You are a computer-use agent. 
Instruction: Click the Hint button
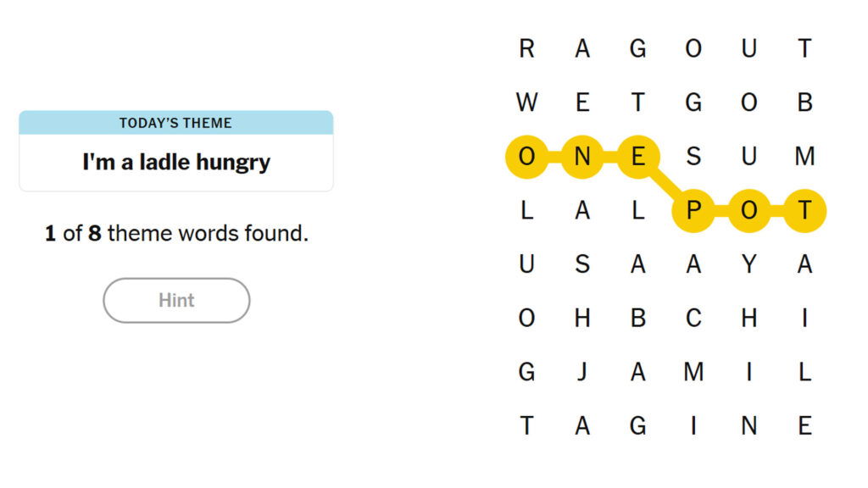coord(176,300)
